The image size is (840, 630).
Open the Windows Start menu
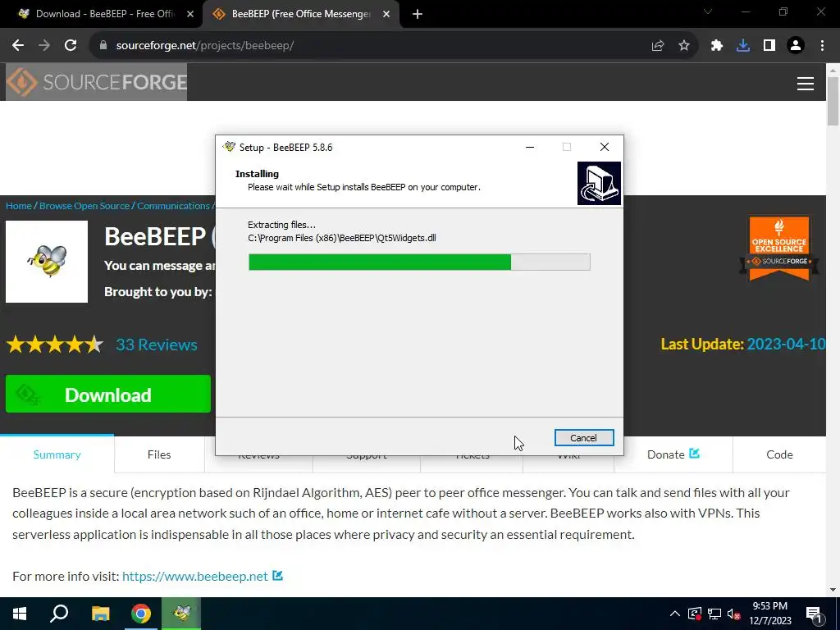pos(20,614)
